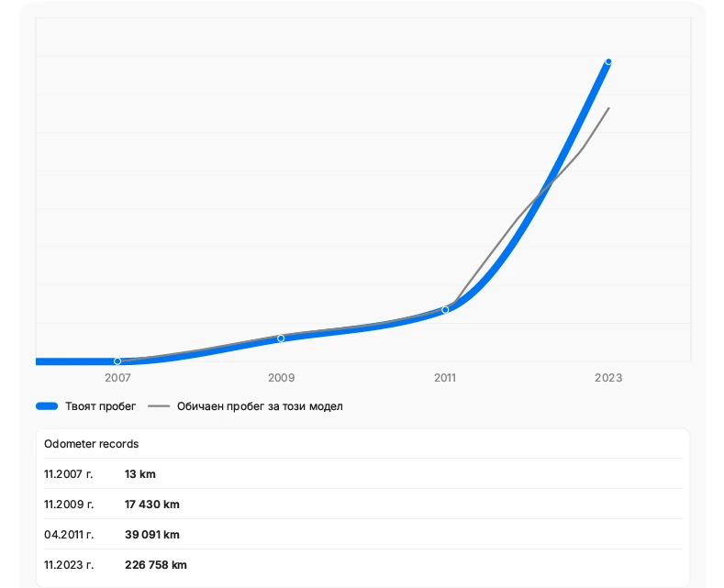Toggle 'Обичаен пробег за този модел' legend label
Screen dimensions: 724x588
260,406
